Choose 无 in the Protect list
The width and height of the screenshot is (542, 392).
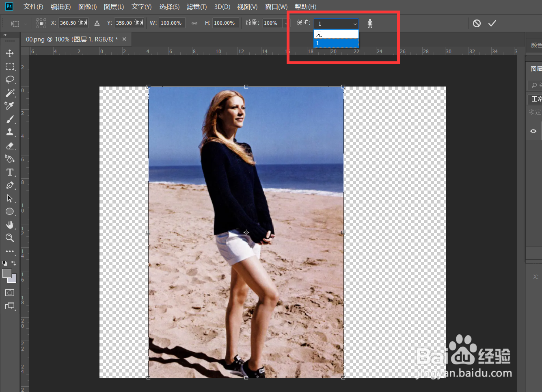click(336, 35)
